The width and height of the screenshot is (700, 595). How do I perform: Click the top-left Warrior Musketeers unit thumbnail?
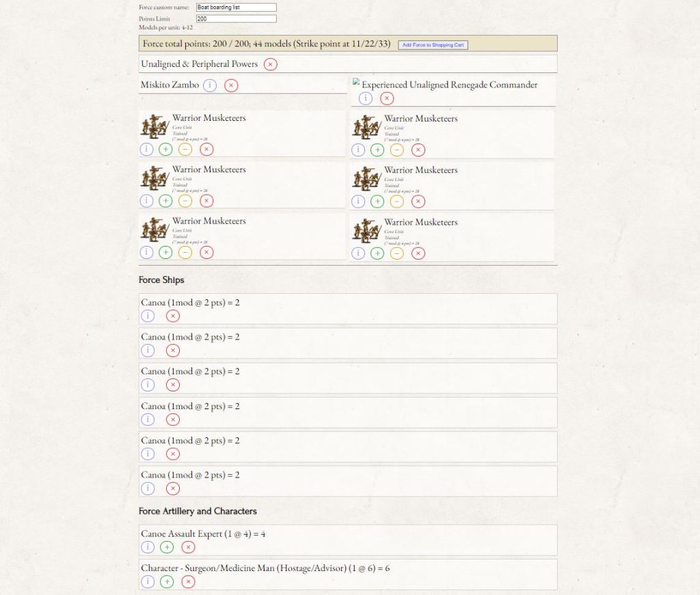pyautogui.click(x=155, y=127)
